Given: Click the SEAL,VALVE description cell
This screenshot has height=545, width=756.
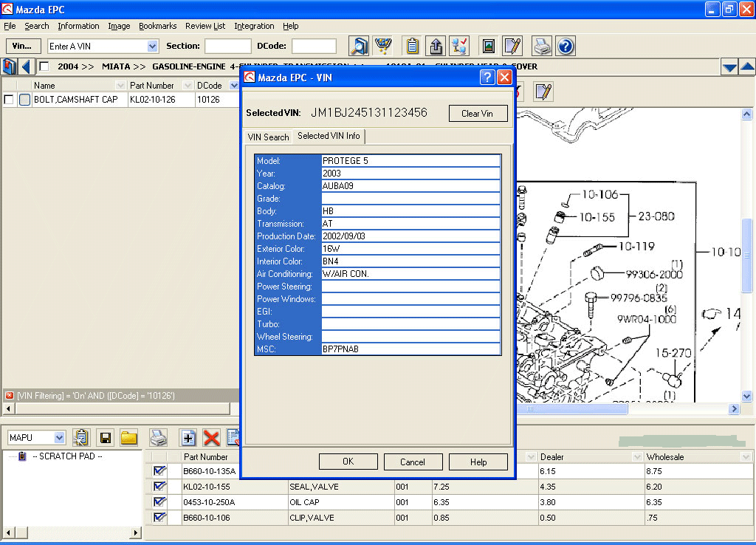Looking at the screenshot, I should pyautogui.click(x=341, y=487).
